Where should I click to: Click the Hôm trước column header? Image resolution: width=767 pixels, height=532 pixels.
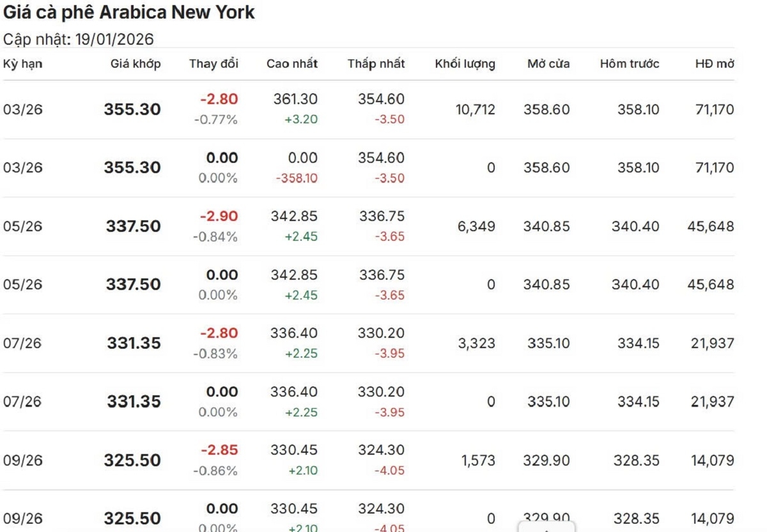[629, 64]
